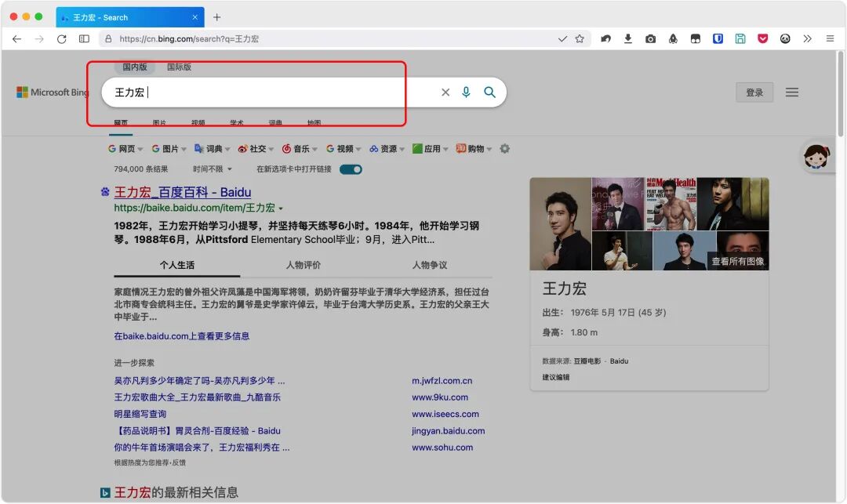Close the 王力宏 - Search browser tab
The width and height of the screenshot is (847, 504).
tap(195, 17)
